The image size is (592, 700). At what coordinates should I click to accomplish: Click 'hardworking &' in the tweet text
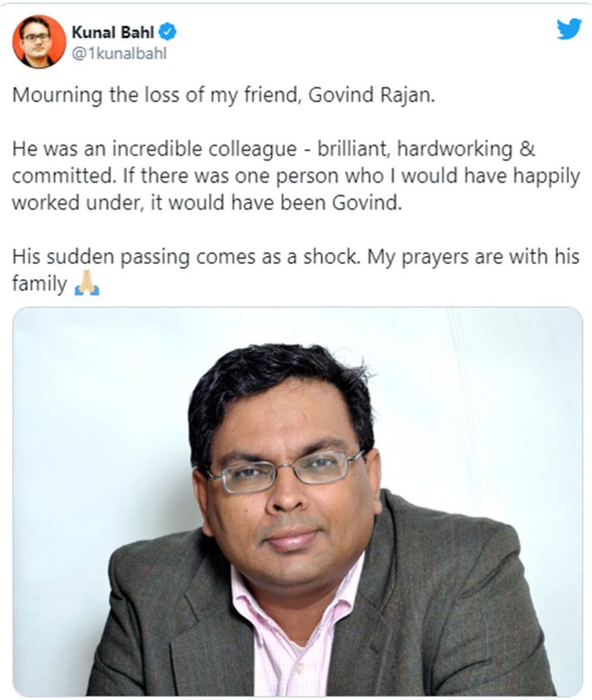click(x=466, y=149)
